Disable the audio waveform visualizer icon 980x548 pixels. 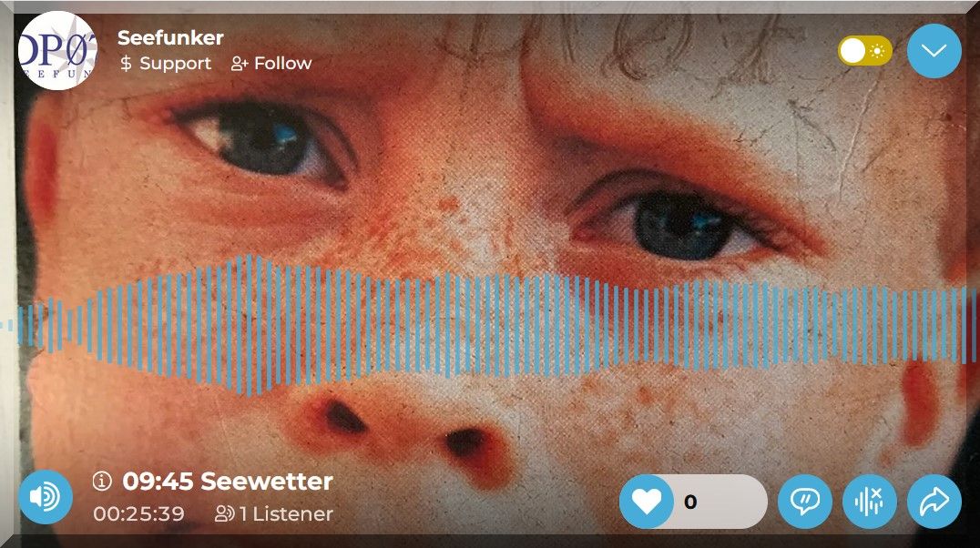pyautogui.click(x=870, y=502)
